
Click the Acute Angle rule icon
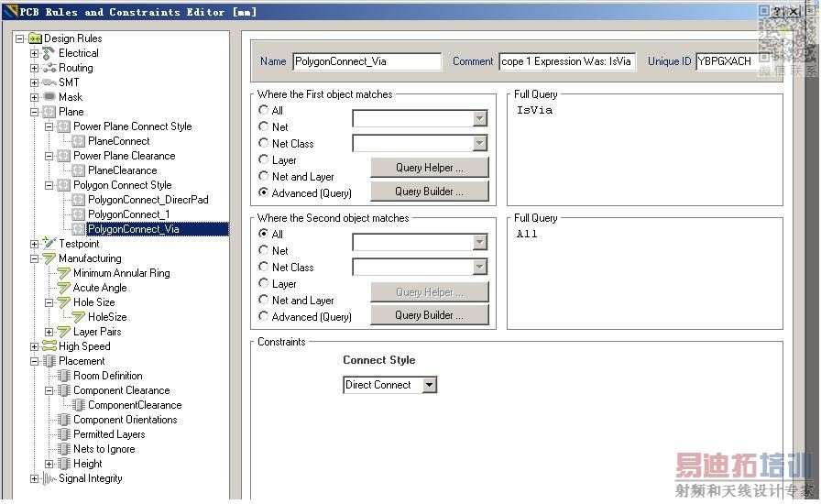pos(64,288)
